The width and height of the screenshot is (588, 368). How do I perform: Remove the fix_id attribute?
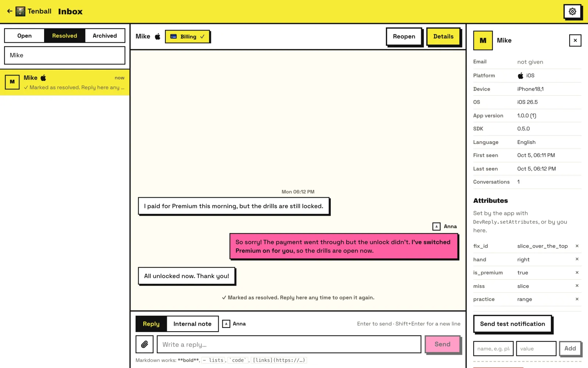point(577,246)
